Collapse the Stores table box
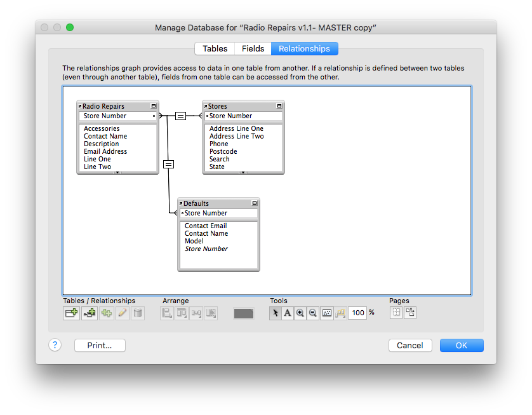 279,106
